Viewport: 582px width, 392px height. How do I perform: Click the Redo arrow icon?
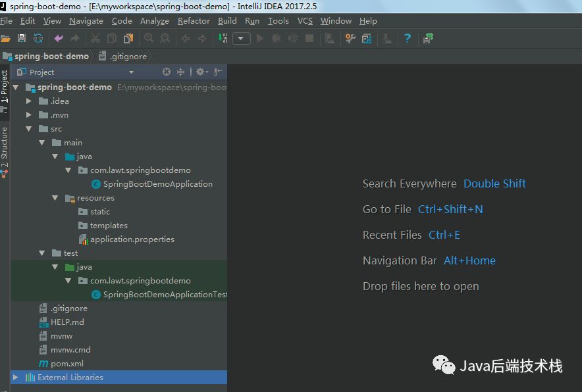point(75,38)
